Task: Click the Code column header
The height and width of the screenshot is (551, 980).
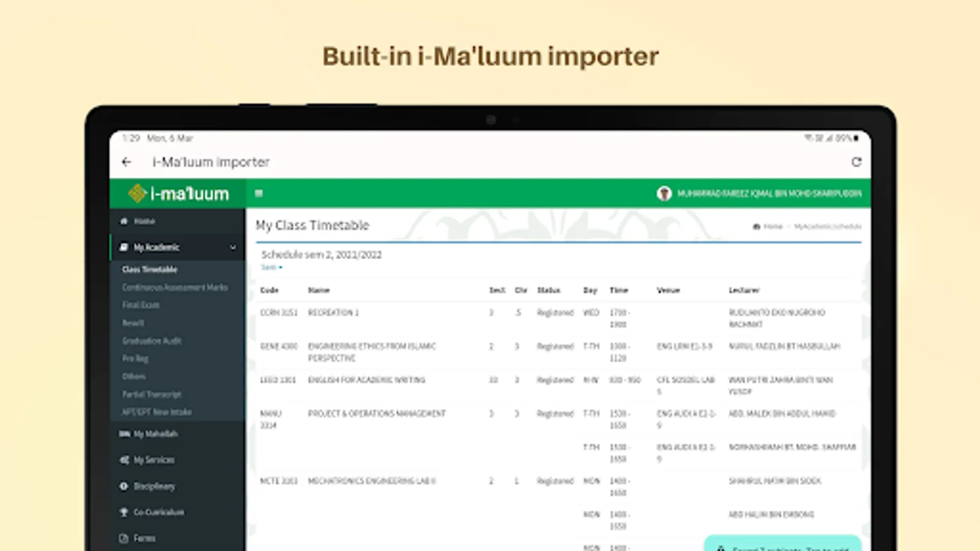Action: click(269, 290)
